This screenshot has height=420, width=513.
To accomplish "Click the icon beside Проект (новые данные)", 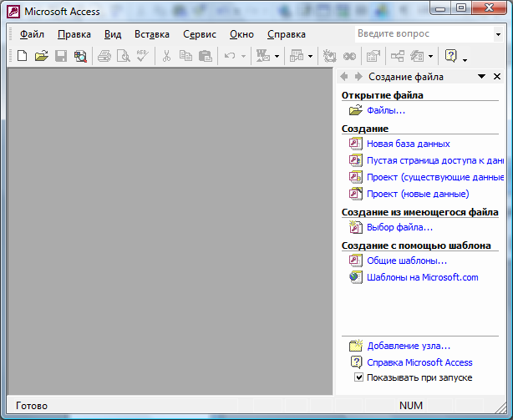I will click(x=356, y=194).
